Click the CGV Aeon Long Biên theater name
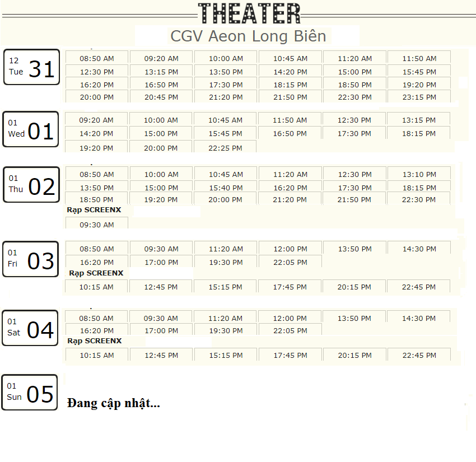This screenshot has width=476, height=462. (248, 36)
